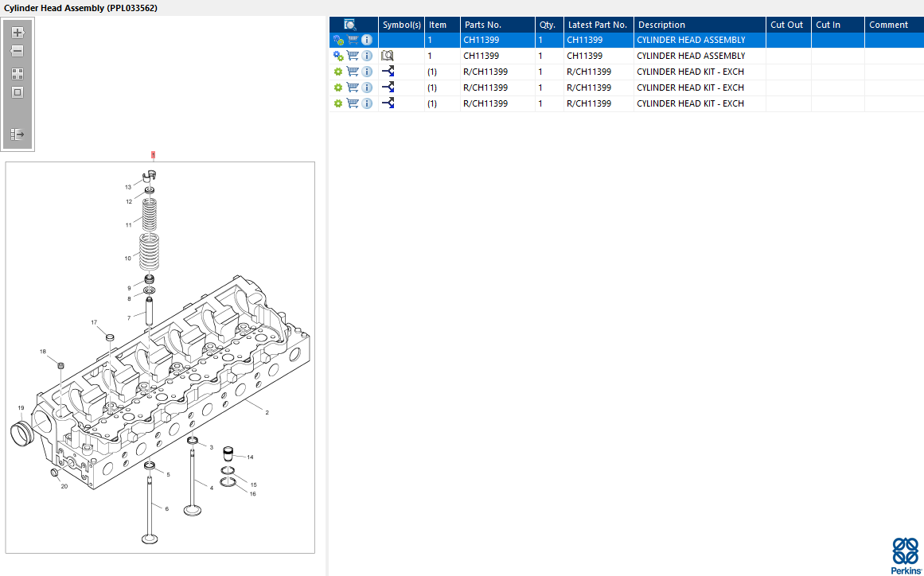Click green gear in second R/CH11399 row
The image size is (924, 576).
338,88
